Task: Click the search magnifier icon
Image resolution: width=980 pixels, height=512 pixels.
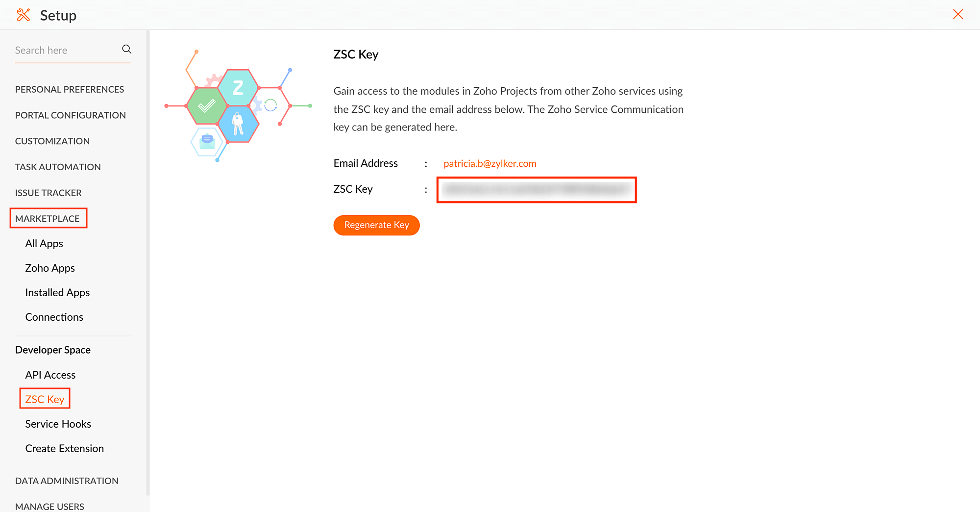Action: point(126,49)
